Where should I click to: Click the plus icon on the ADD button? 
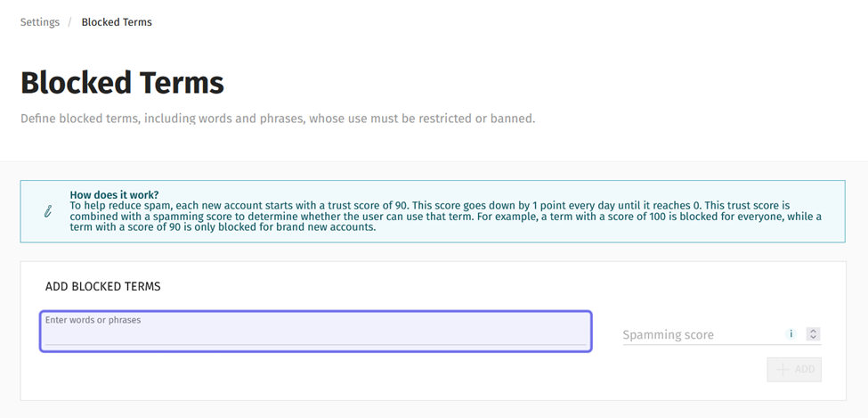coord(783,370)
